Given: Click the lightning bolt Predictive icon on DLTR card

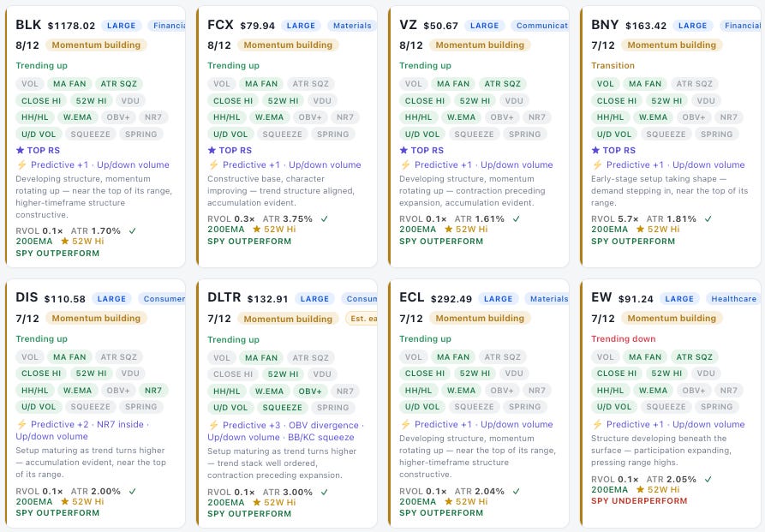Looking at the screenshot, I should click(x=212, y=425).
